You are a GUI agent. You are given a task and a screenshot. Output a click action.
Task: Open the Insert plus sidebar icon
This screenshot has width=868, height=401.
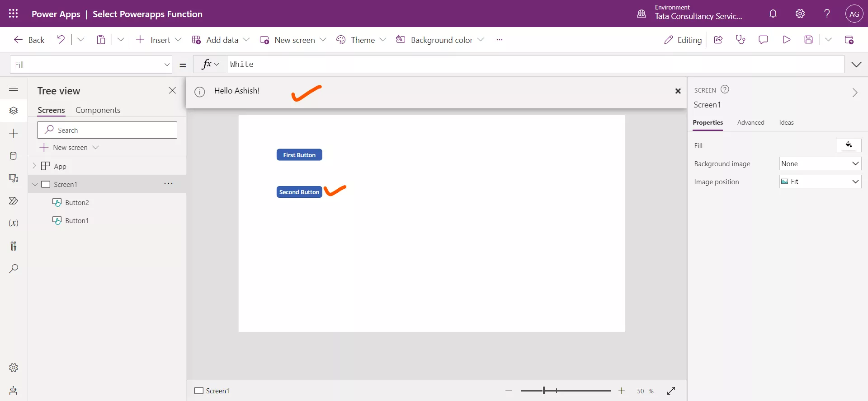14,133
